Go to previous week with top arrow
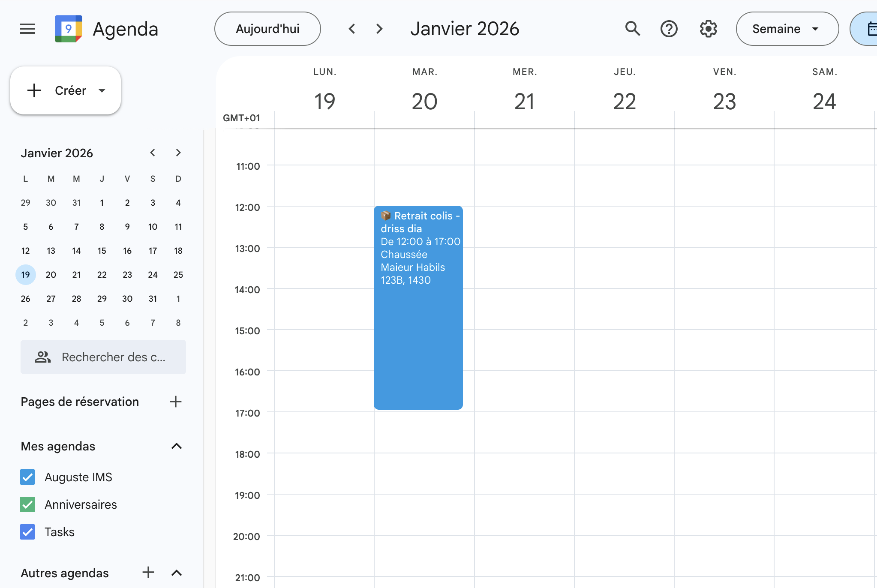The width and height of the screenshot is (877, 588). click(x=352, y=29)
